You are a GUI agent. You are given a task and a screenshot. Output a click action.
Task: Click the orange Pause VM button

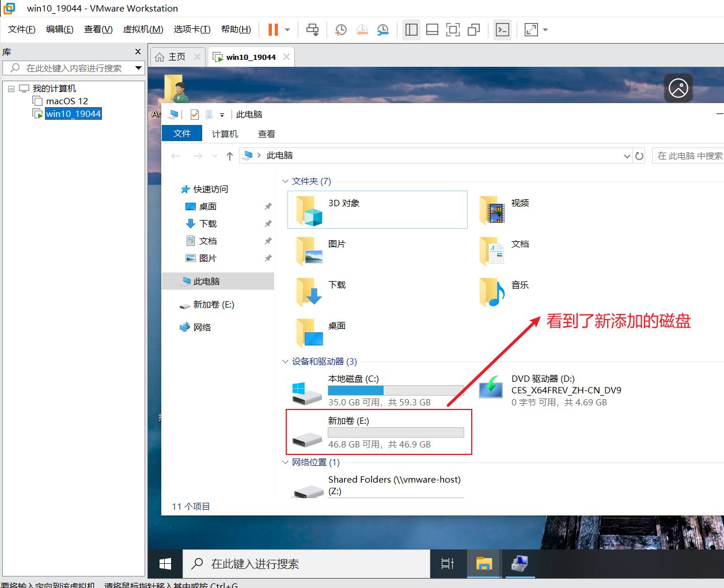273,29
